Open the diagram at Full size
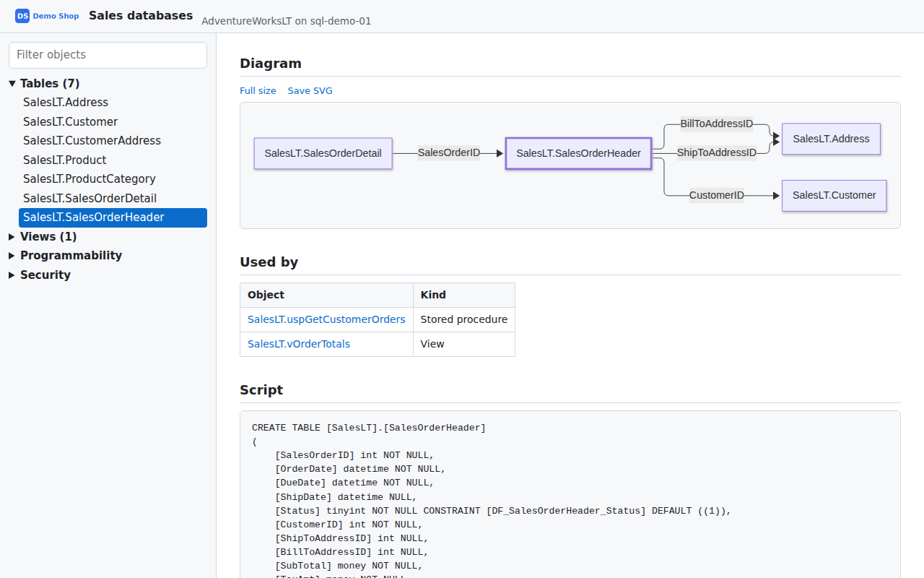 (258, 91)
